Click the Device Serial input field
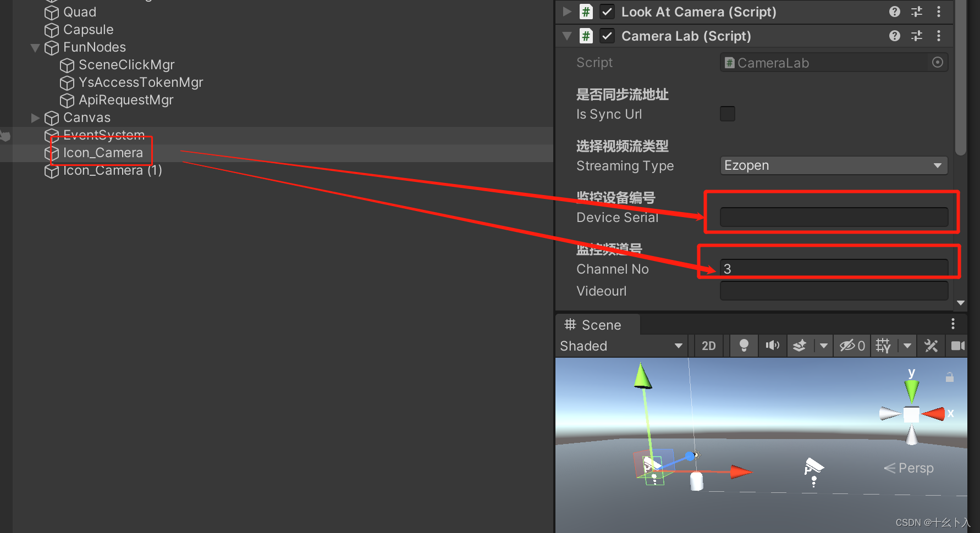This screenshot has width=980, height=533. [x=834, y=217]
